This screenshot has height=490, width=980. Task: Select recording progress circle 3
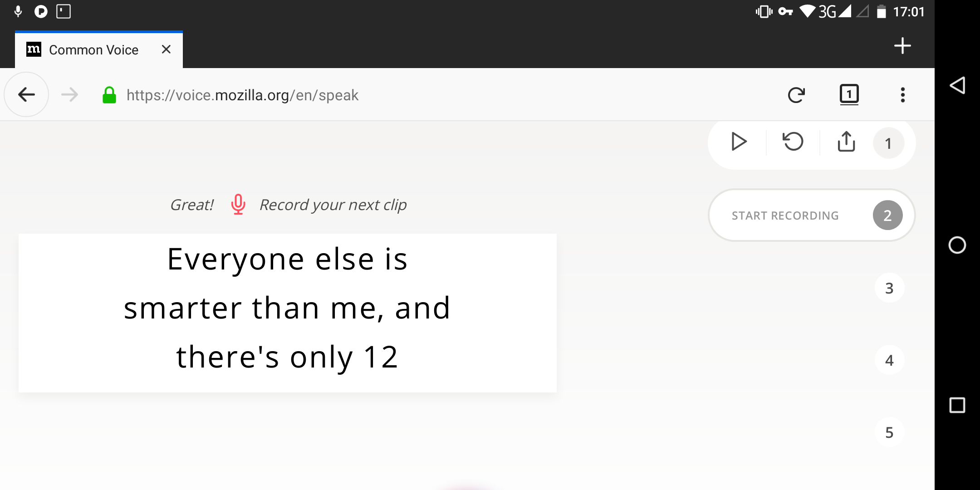click(888, 288)
